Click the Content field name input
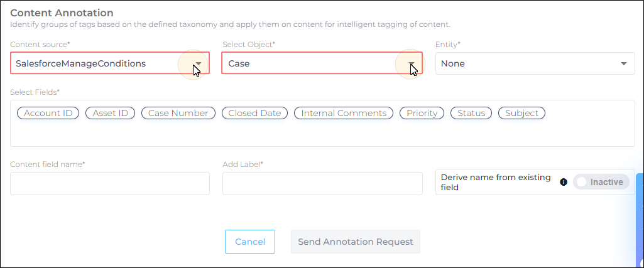The image size is (644, 268). click(110, 183)
